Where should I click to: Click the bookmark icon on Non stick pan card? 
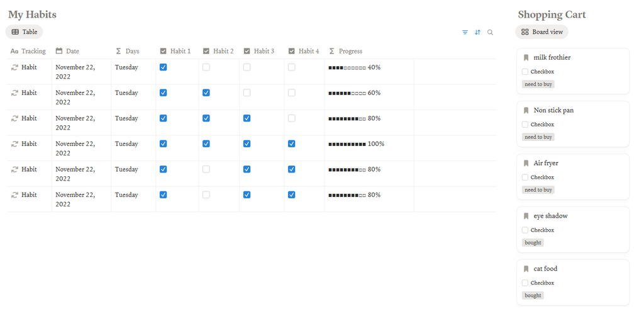coord(526,110)
